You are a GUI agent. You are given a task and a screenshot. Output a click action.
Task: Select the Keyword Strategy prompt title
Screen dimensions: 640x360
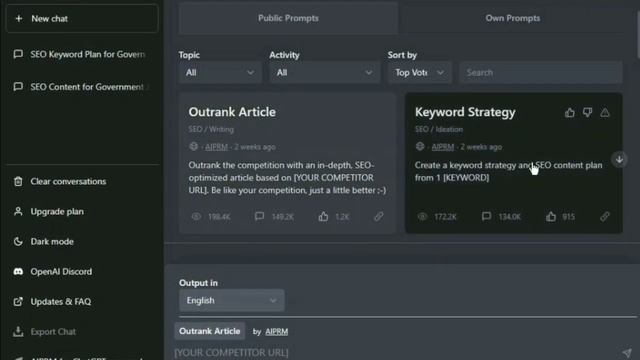click(465, 112)
